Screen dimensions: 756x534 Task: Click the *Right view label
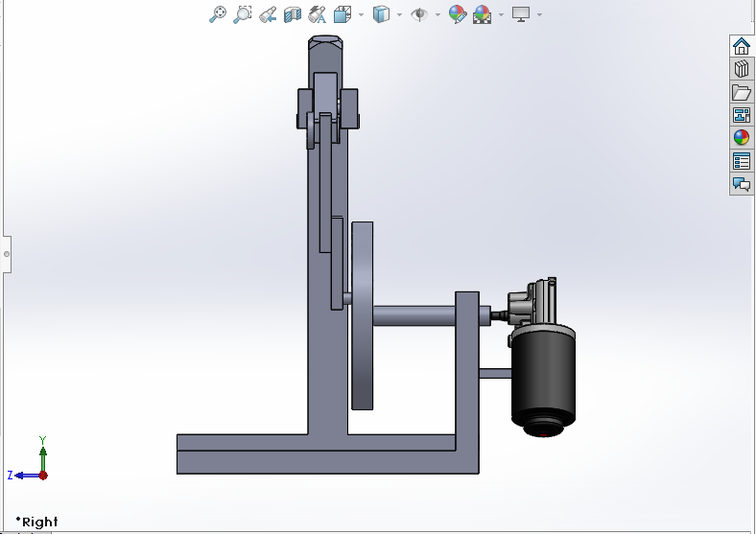click(36, 522)
